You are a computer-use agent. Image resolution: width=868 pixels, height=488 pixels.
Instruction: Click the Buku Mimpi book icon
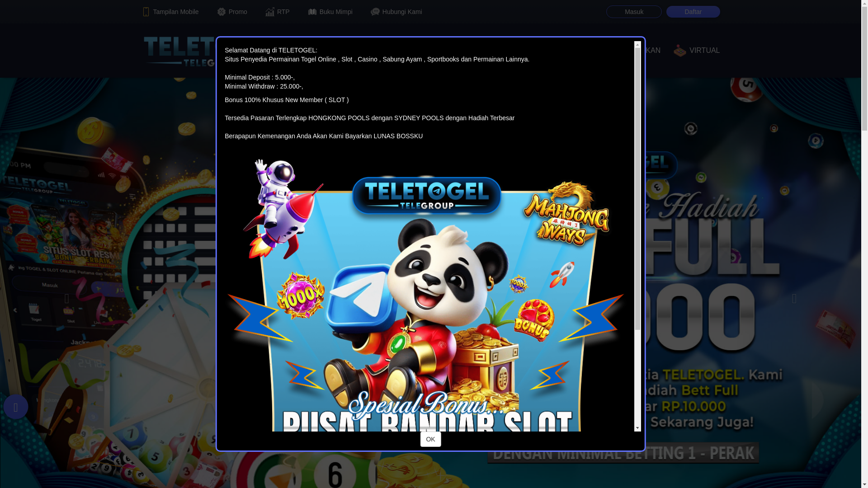(x=312, y=12)
